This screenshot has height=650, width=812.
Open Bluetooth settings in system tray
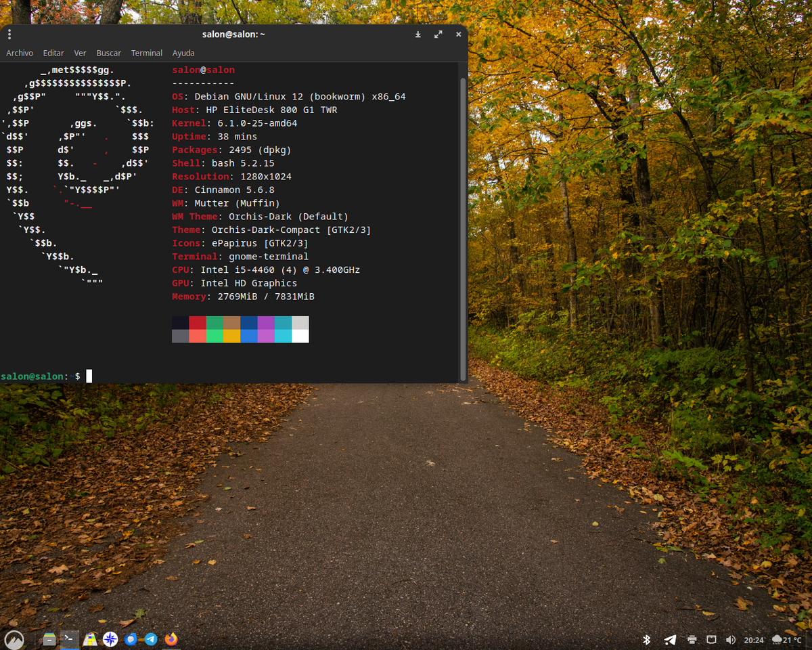[646, 640]
